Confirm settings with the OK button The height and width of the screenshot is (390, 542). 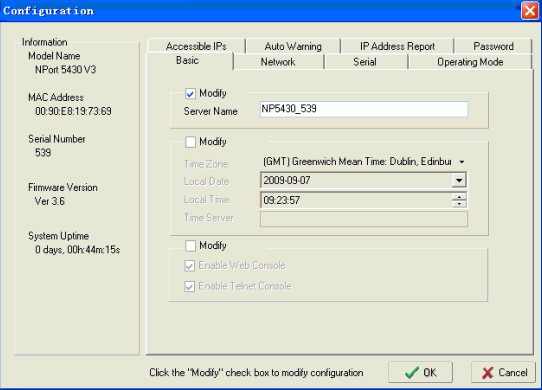click(x=420, y=372)
